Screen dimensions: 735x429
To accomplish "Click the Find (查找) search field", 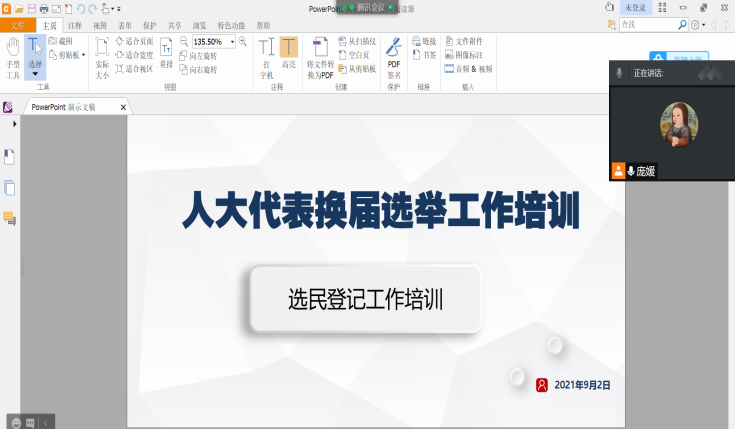I will [x=648, y=24].
